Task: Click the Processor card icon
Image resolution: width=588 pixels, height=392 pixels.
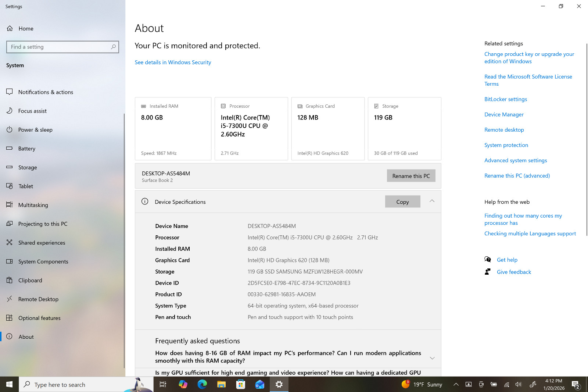Action: [x=223, y=106]
